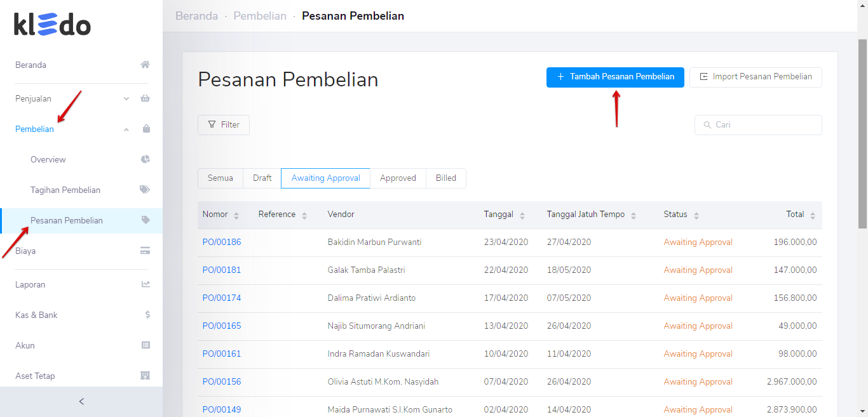Click the Tambah Pesanan Pembelian button
Image resolution: width=868 pixels, height=417 pixels.
(x=614, y=77)
